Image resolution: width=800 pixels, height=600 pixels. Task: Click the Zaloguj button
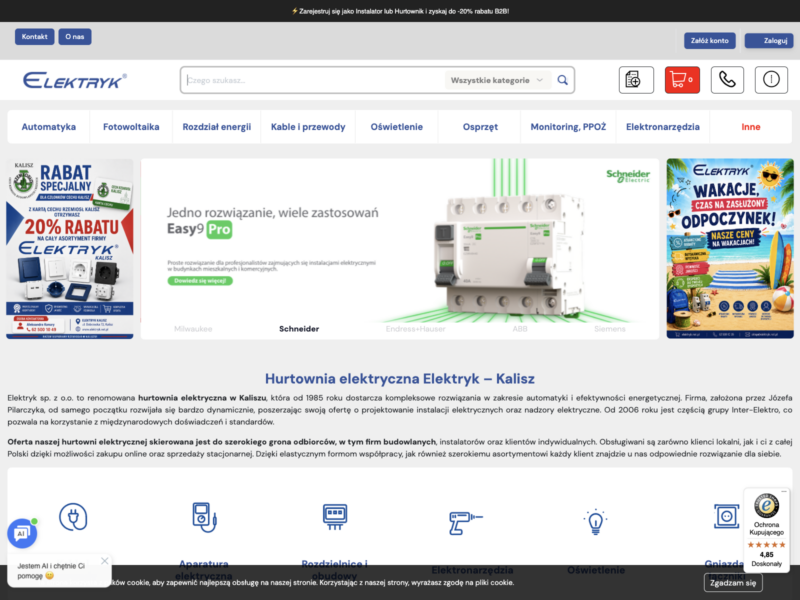click(x=769, y=40)
